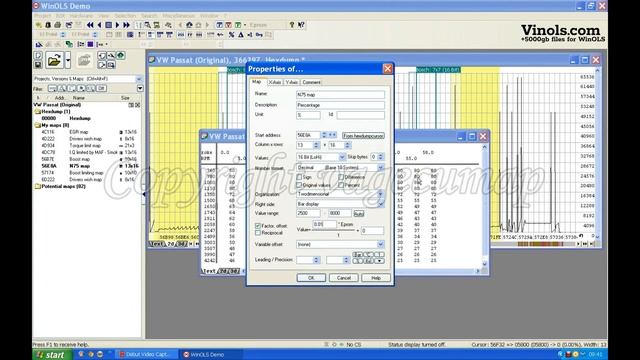Viewport: 640px width, 360px height.
Task: Open Debut Video Capture from taskbar
Action: point(147,355)
